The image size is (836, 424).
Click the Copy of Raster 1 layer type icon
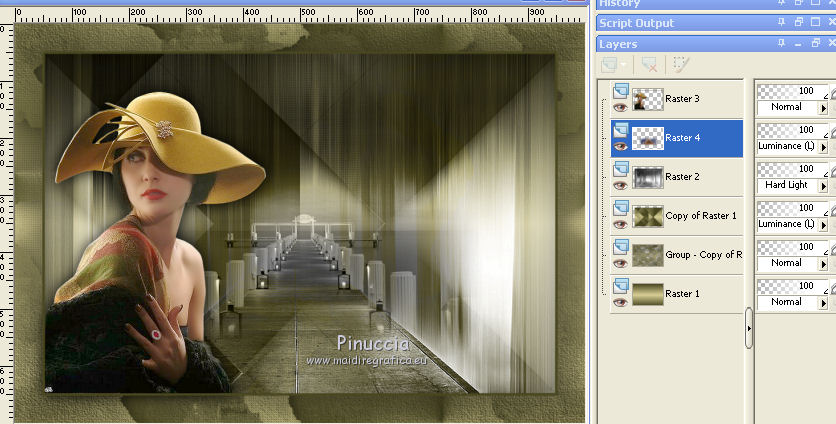coord(621,207)
